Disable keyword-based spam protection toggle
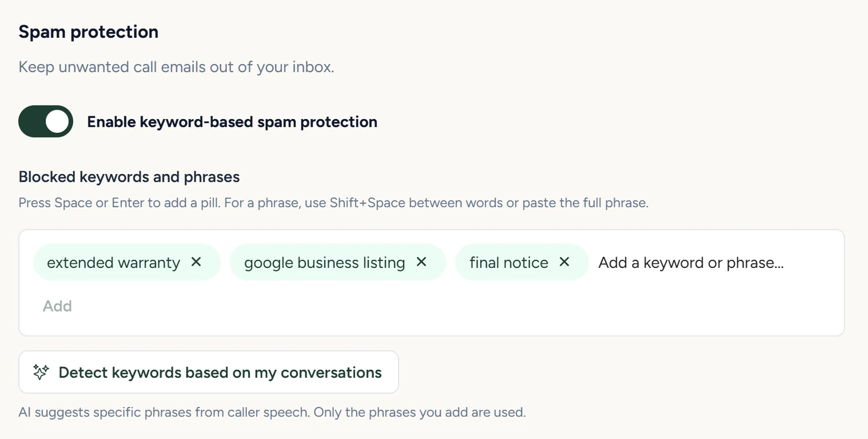Viewport: 868px width, 439px height. (x=46, y=122)
